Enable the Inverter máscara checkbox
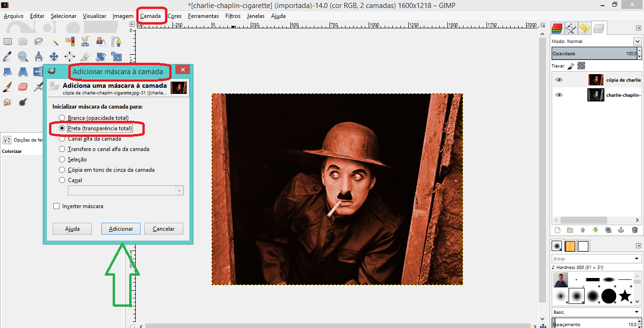This screenshot has width=644, height=328. pos(57,206)
